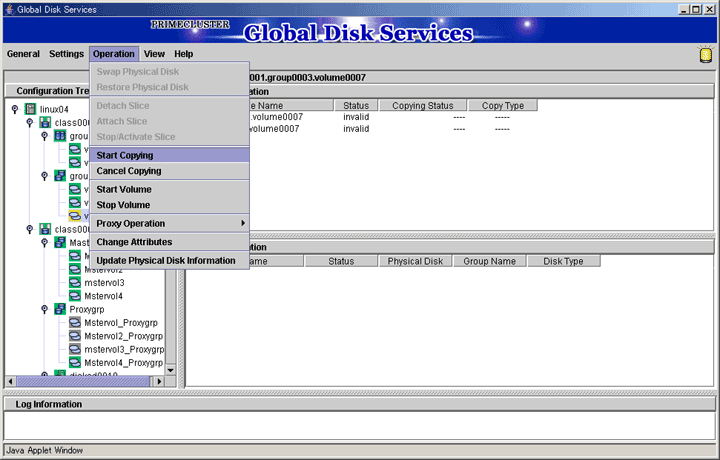Viewport: 720px width, 460px height.
Task: Collapse the Mast group tree node
Action: point(45,242)
